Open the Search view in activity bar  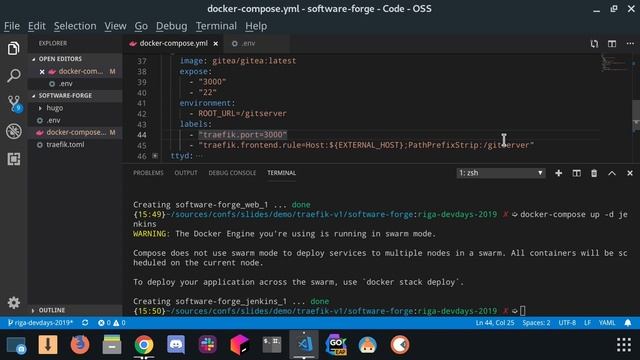click(13, 76)
